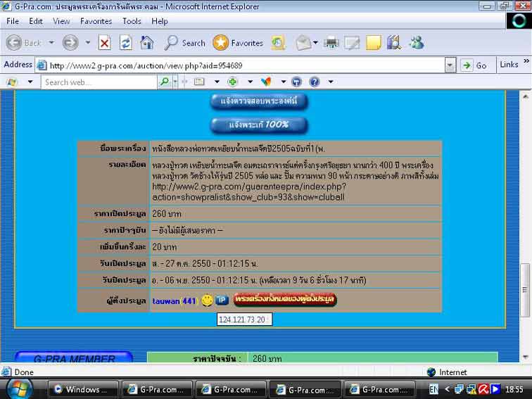Refresh the current page
532x399 pixels.
[x=125, y=43]
